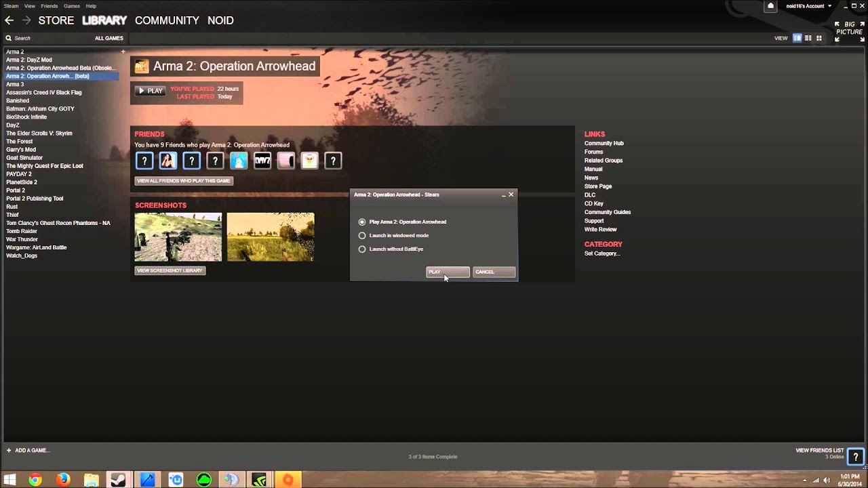Switch library to detail view icon
The image size is (868, 488).
pyautogui.click(x=797, y=39)
